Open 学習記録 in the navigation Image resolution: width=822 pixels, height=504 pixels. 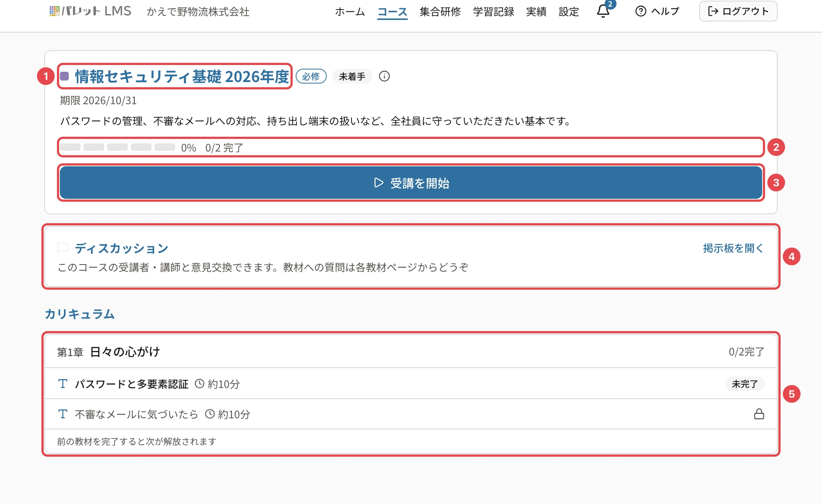coord(493,12)
